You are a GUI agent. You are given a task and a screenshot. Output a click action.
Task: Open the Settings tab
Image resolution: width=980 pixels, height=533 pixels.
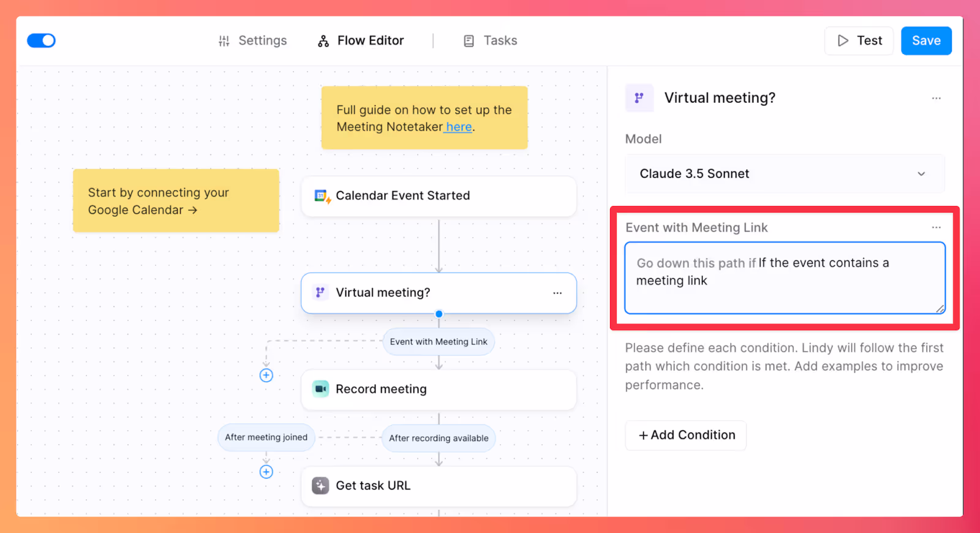coord(252,40)
